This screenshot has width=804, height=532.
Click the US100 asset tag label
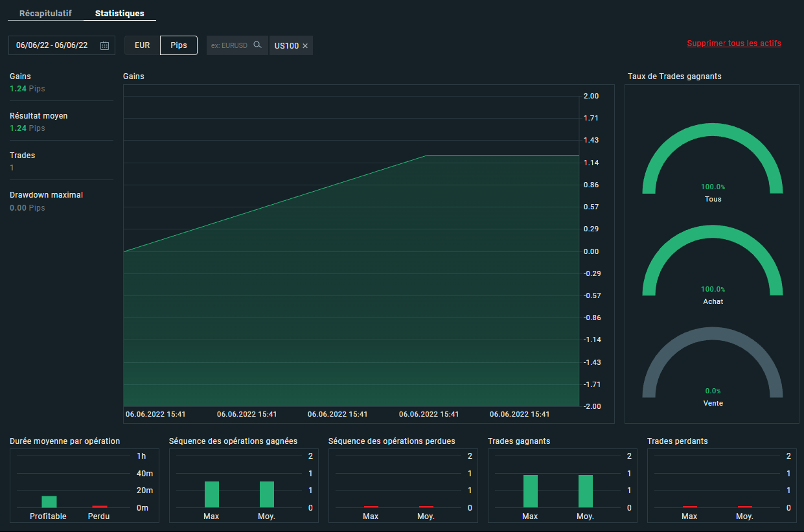click(286, 46)
